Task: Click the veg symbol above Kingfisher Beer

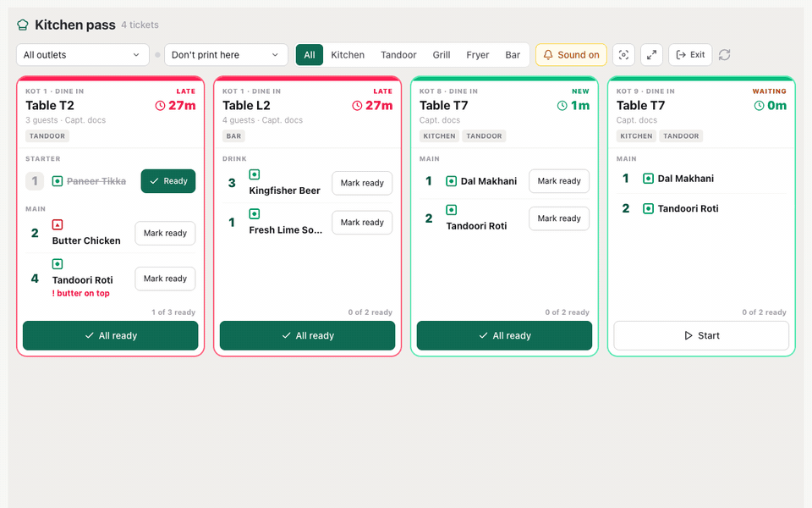Action: click(x=255, y=174)
